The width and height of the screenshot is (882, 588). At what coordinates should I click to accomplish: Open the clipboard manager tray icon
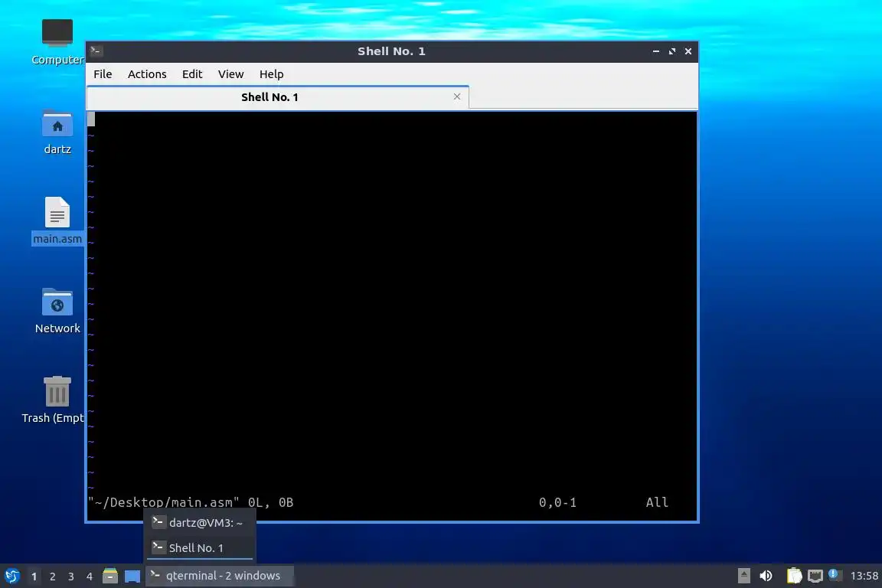pos(794,576)
